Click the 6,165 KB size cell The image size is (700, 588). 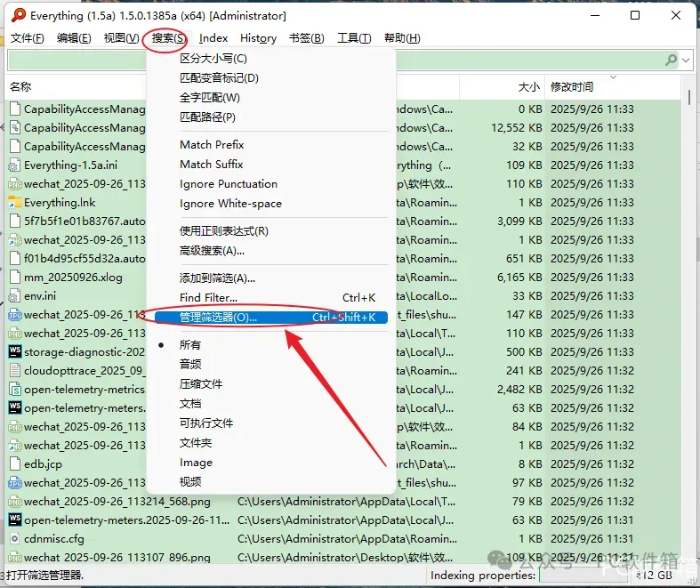point(519,278)
